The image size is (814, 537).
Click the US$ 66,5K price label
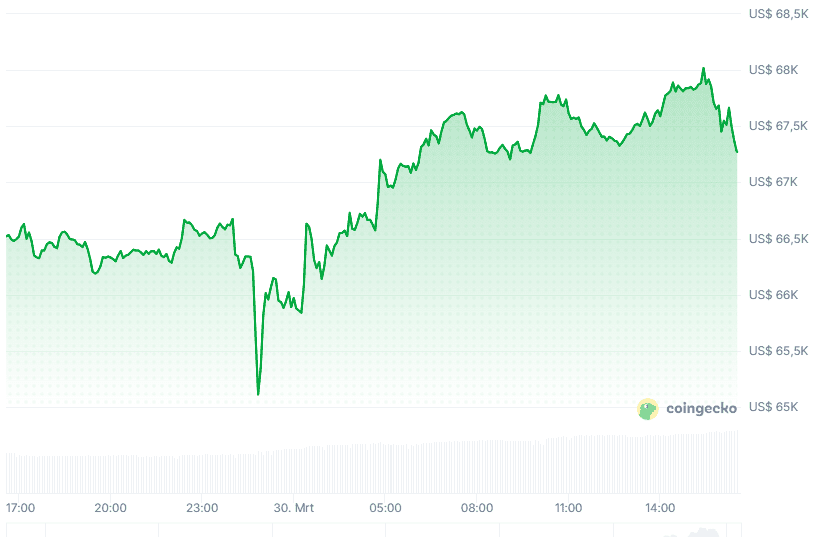coord(778,239)
